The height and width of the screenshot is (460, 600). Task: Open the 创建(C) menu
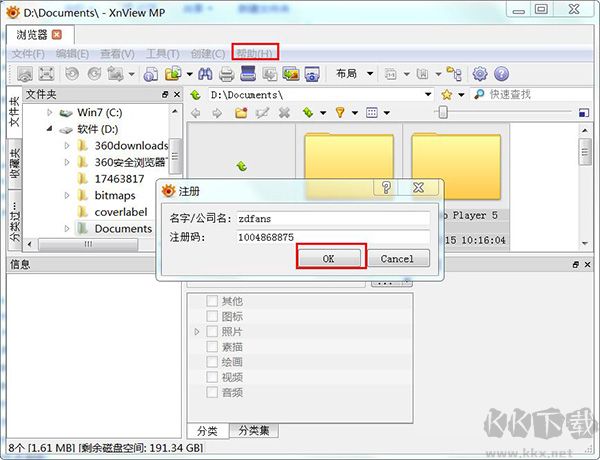pos(207,54)
